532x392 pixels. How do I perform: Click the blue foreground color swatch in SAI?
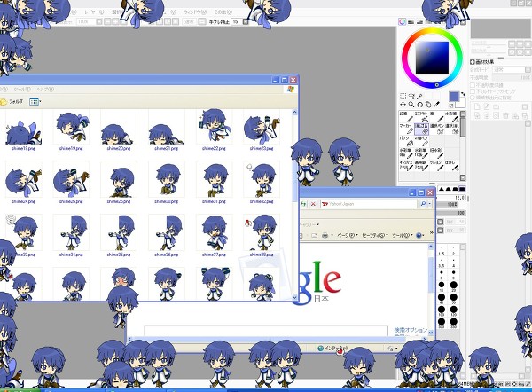(x=454, y=97)
